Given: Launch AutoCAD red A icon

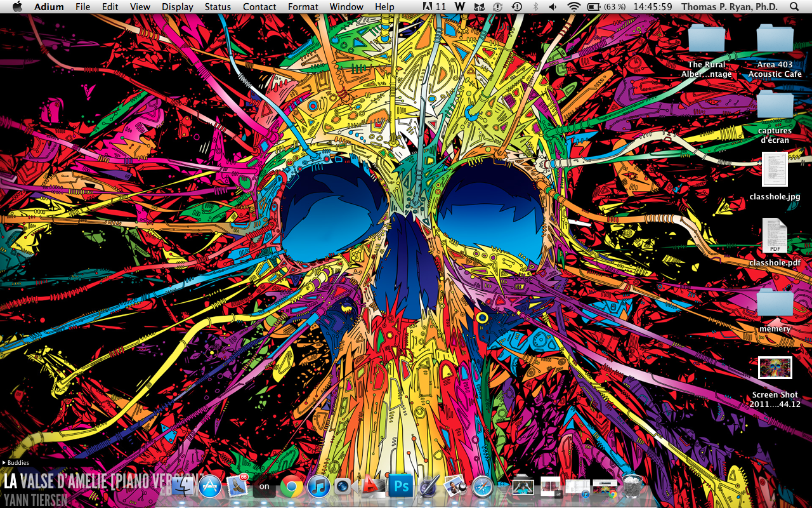Looking at the screenshot, I should pos(372,487).
